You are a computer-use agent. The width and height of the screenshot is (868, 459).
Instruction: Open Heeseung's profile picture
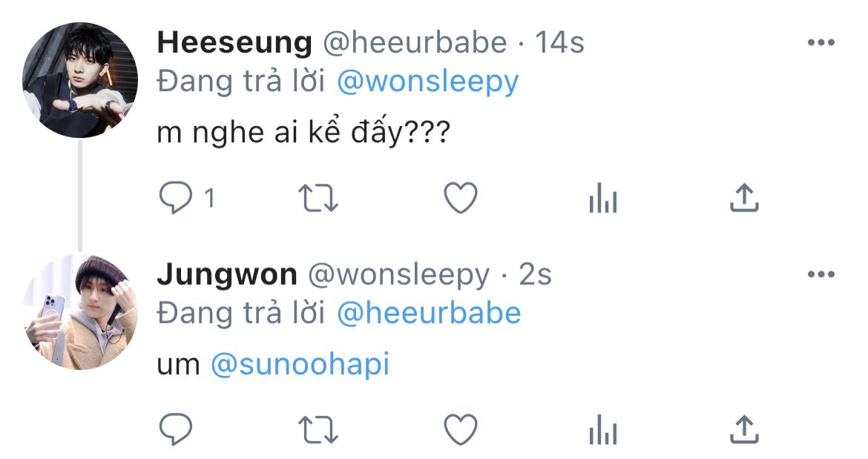coord(79,80)
